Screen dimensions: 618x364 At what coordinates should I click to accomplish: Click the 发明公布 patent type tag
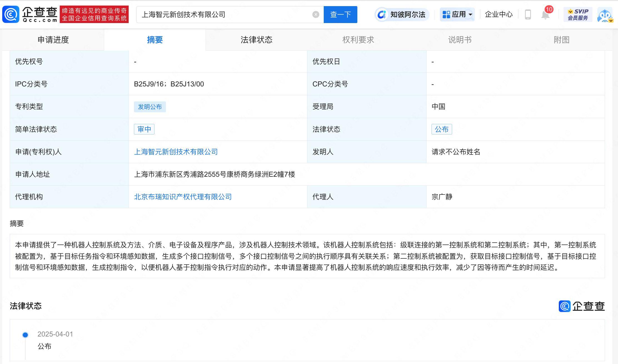click(150, 107)
